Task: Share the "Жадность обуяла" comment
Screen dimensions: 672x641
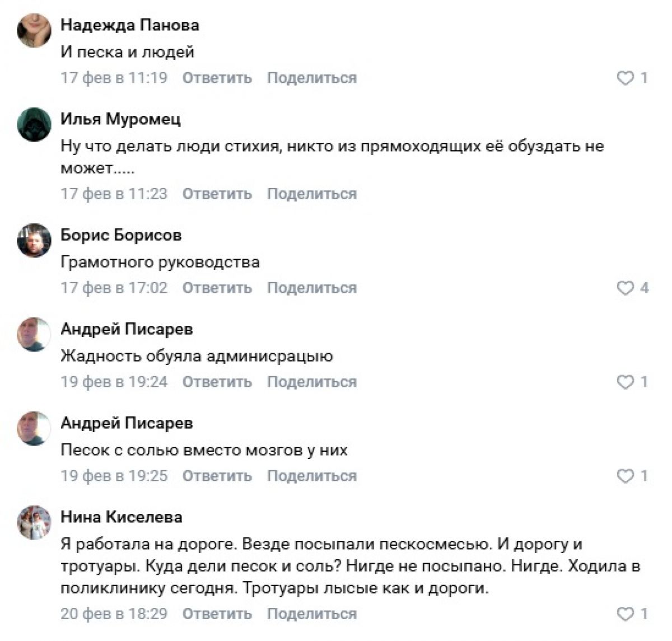Action: pos(311,382)
